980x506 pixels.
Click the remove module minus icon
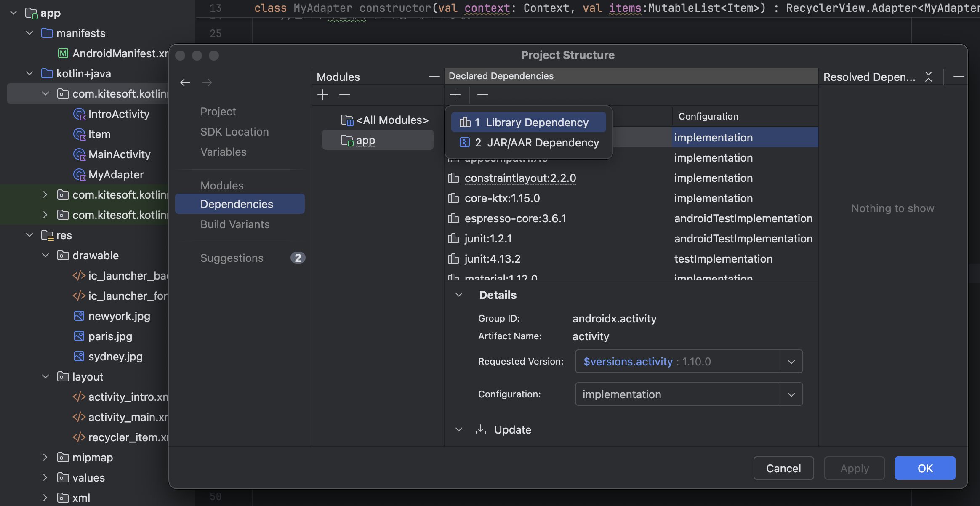pos(345,95)
